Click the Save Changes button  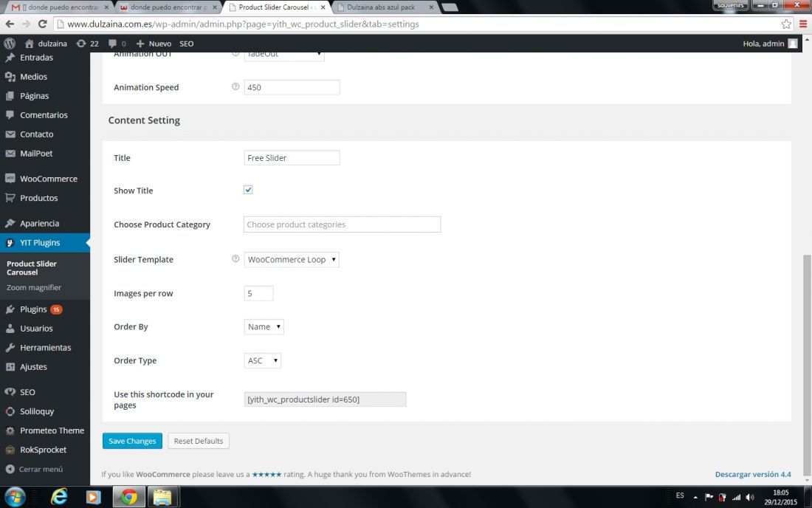pyautogui.click(x=132, y=441)
